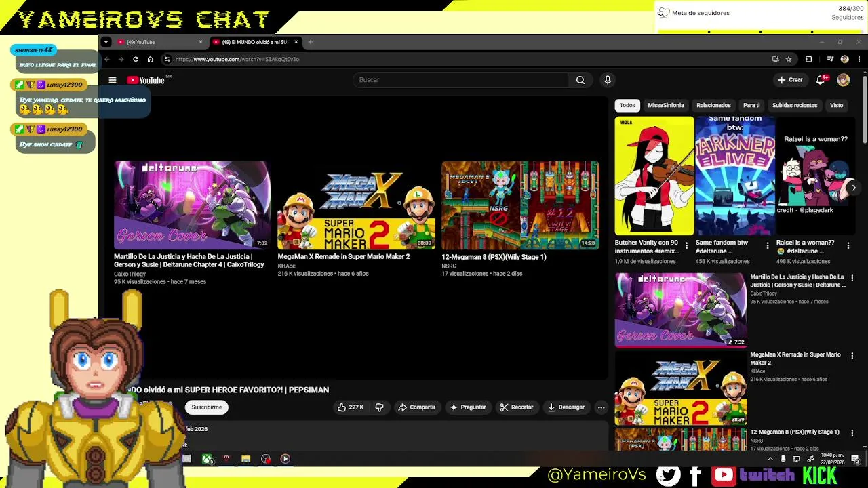
Task: Open the CaixoTrilogy channel link in the end screen
Action: [x=130, y=274]
